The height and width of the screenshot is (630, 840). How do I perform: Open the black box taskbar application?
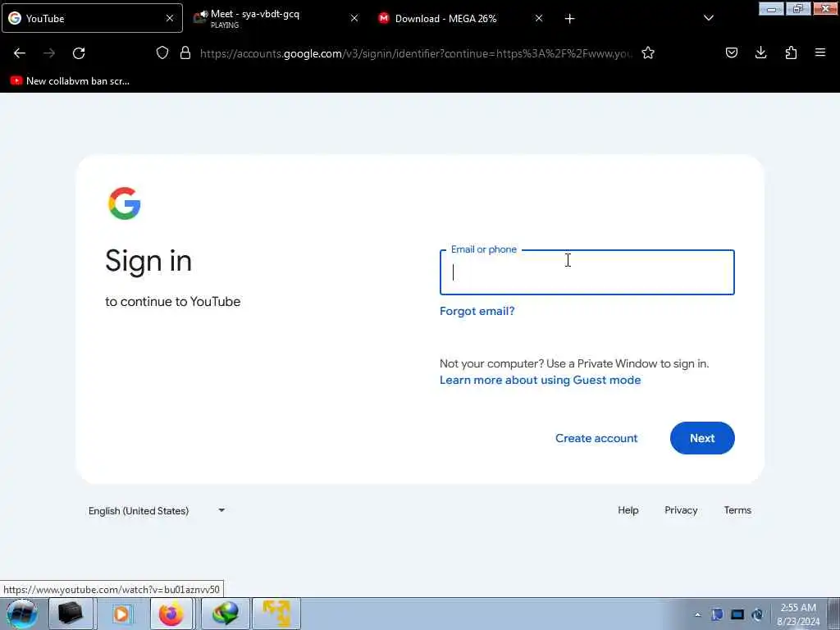71,614
